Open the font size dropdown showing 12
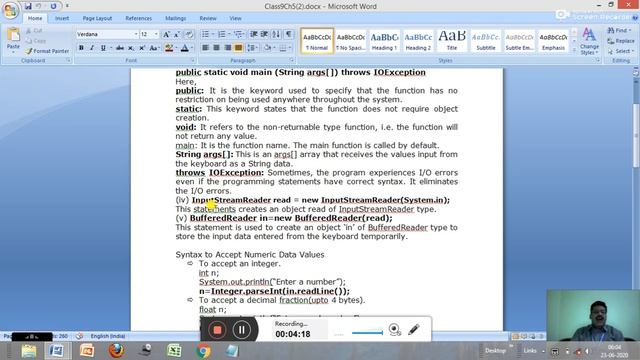Image resolution: width=640 pixels, height=360 pixels. (x=156, y=34)
